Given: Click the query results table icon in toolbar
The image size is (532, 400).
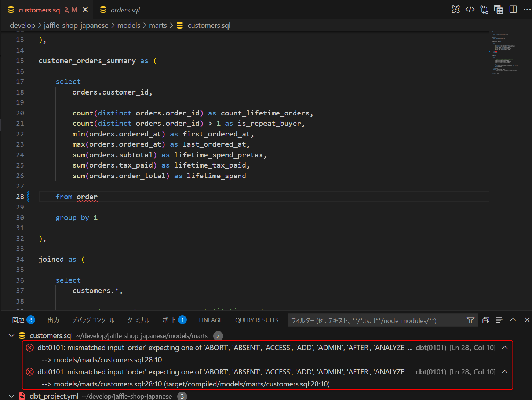Looking at the screenshot, I should point(499,10).
